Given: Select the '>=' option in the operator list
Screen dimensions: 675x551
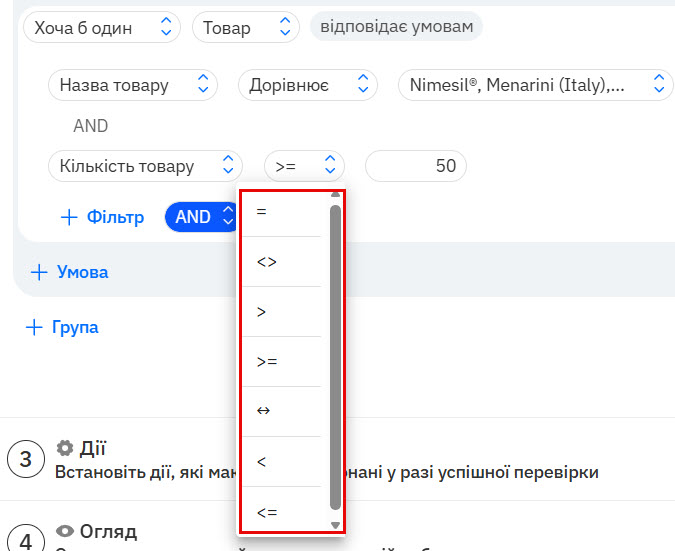Looking at the screenshot, I should 282,362.
